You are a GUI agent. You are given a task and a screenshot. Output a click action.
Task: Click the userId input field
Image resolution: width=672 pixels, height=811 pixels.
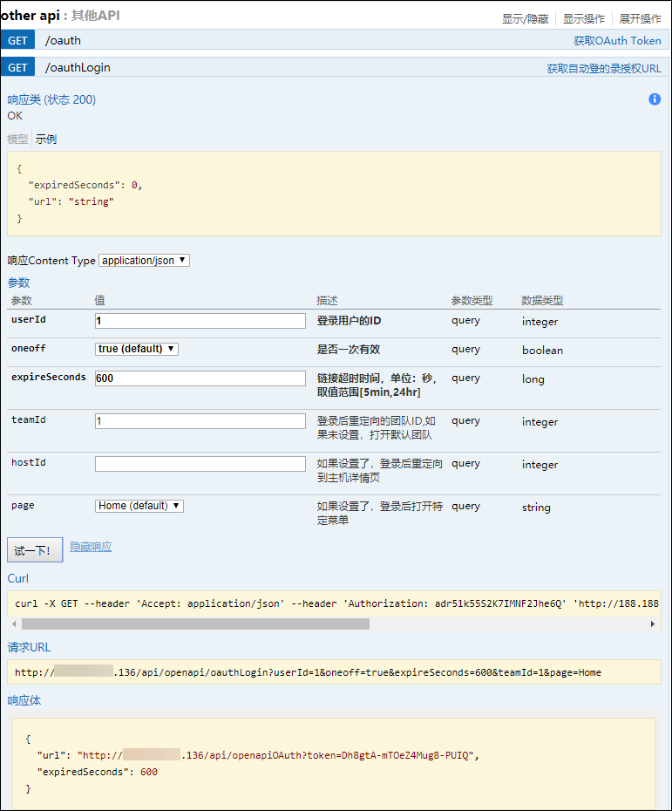(200, 321)
